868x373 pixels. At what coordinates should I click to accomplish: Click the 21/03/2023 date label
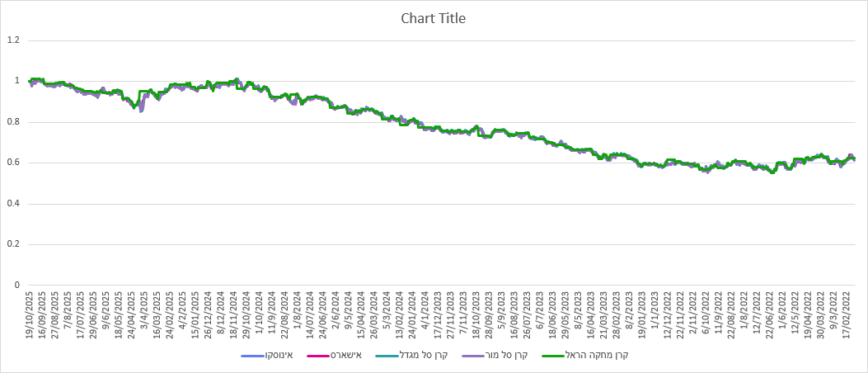604,314
